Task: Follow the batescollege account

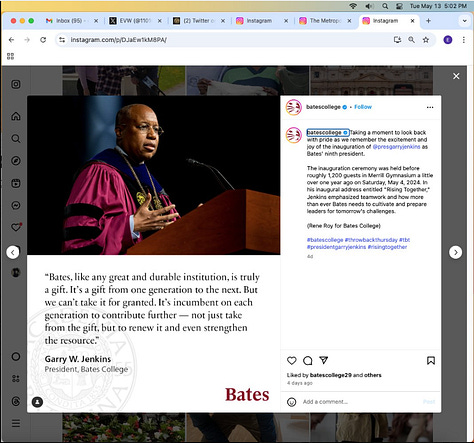Action: point(363,107)
